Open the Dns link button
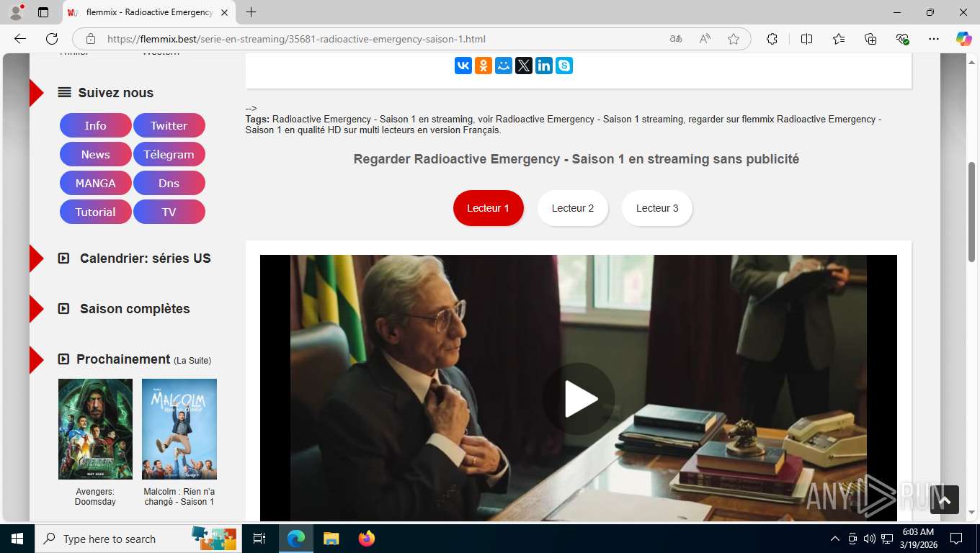Screen dimensions: 980x553 click(169, 183)
